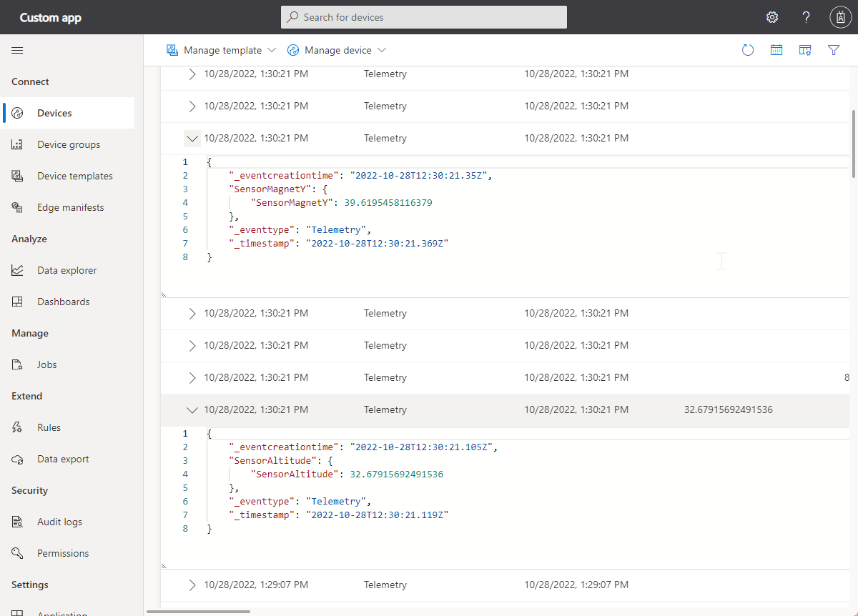
Task: Apply a filter to the raw data
Action: pos(834,50)
